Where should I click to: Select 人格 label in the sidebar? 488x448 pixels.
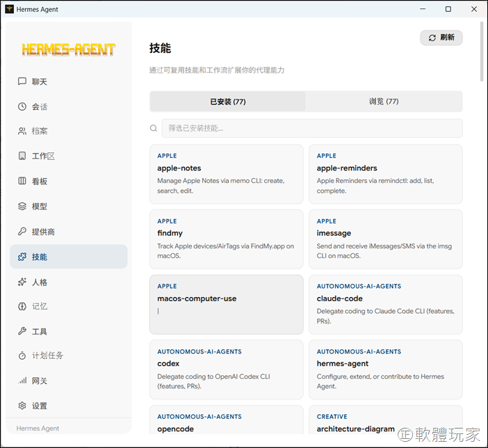point(40,282)
